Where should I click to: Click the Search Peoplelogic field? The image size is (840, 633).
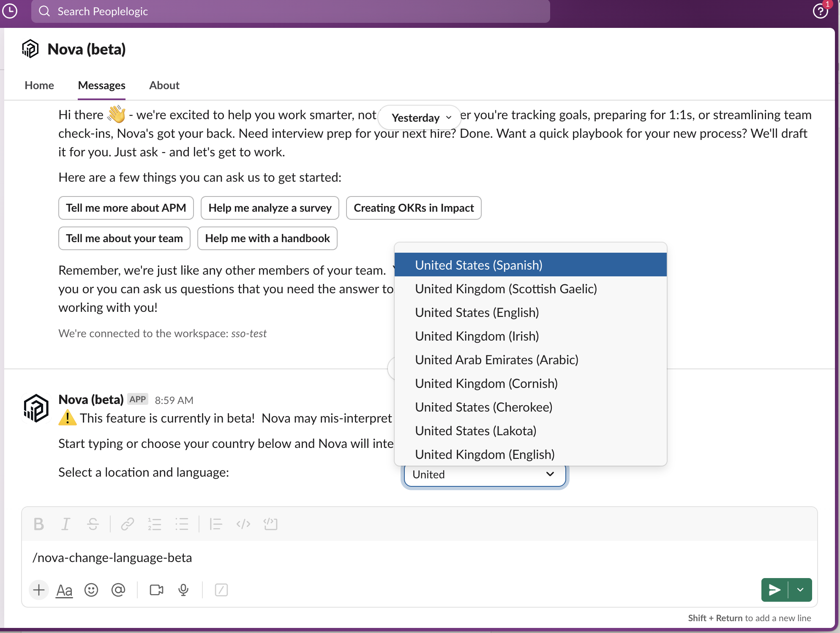pos(290,11)
